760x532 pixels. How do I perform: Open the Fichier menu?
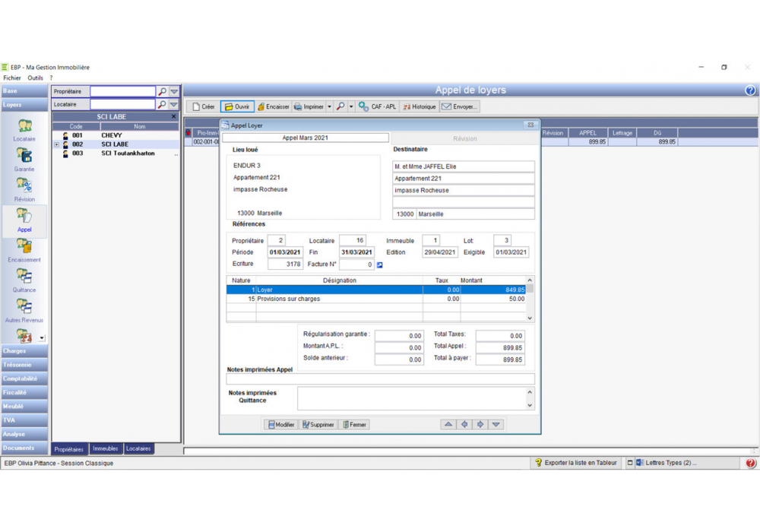(x=12, y=78)
